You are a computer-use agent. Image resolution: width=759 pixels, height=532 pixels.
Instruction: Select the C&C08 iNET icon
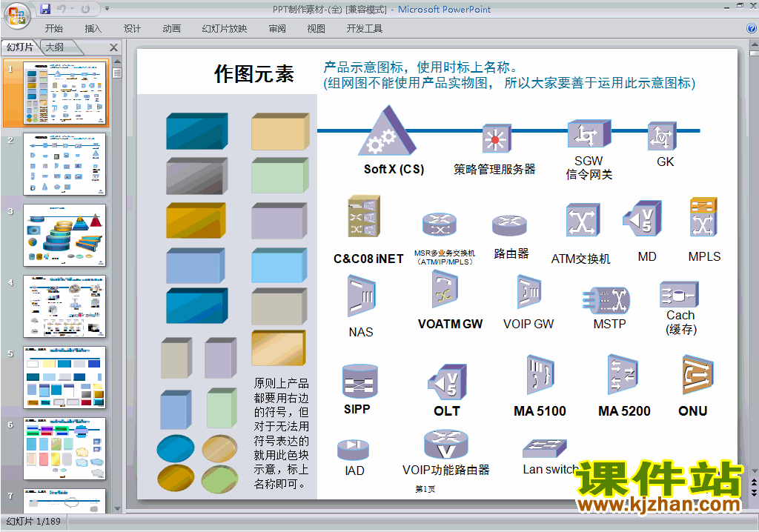coord(364,216)
